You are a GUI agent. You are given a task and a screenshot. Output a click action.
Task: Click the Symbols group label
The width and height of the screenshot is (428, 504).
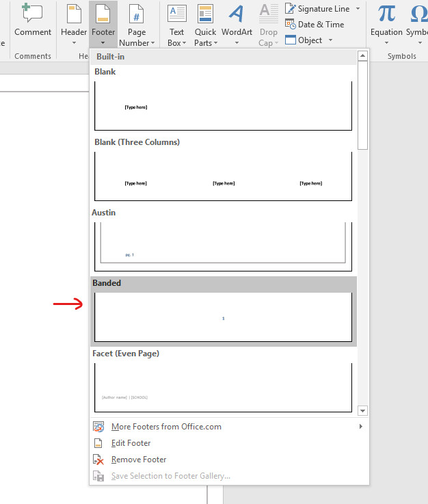[x=401, y=56]
